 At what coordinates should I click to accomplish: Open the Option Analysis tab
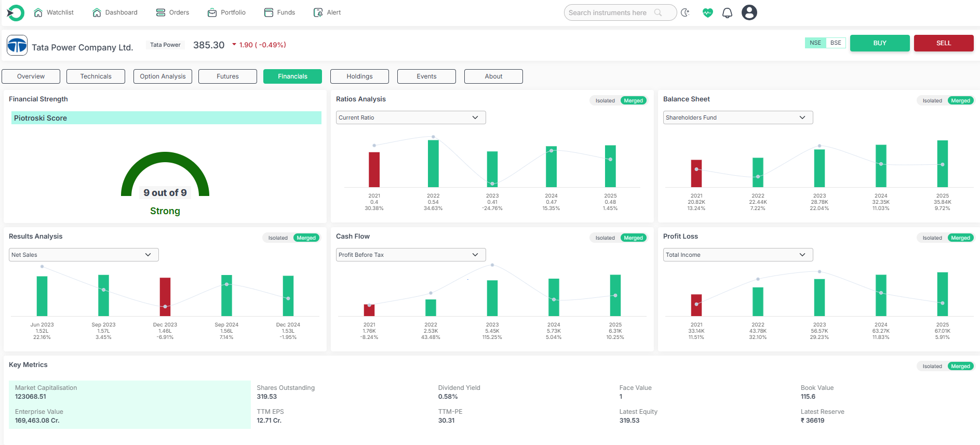[x=163, y=76]
